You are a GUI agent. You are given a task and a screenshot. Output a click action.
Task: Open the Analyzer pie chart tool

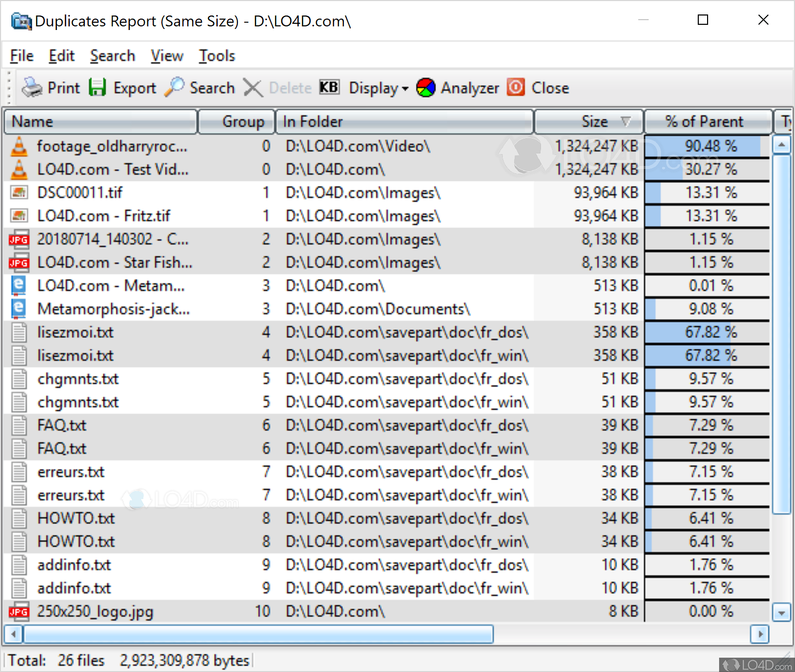pos(426,87)
